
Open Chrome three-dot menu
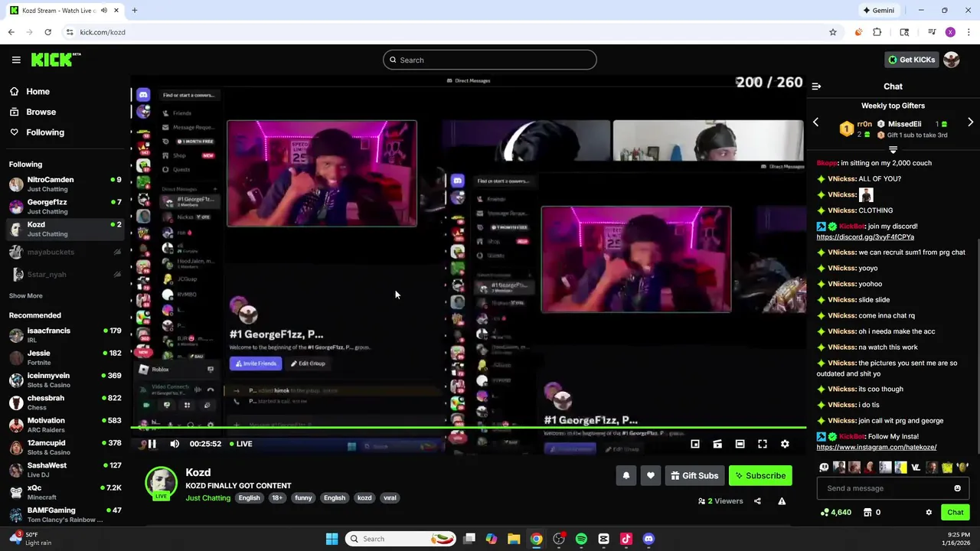pos(969,32)
